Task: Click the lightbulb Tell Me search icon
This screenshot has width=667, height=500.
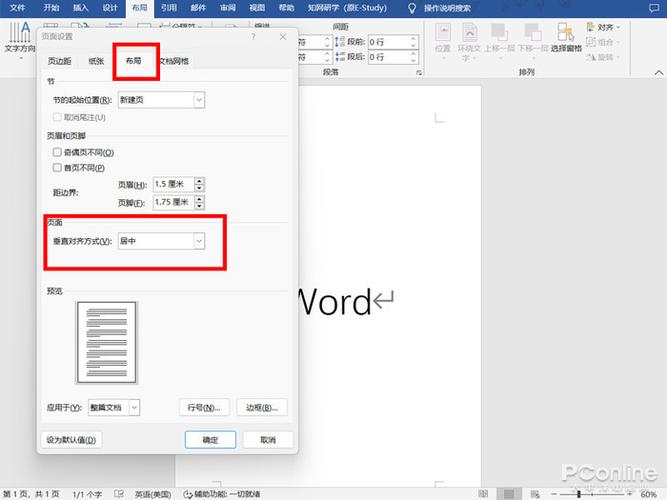Action: (411, 8)
